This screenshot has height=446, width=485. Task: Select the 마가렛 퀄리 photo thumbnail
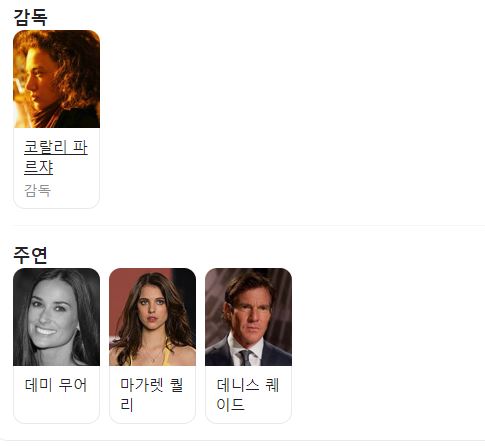(152, 317)
